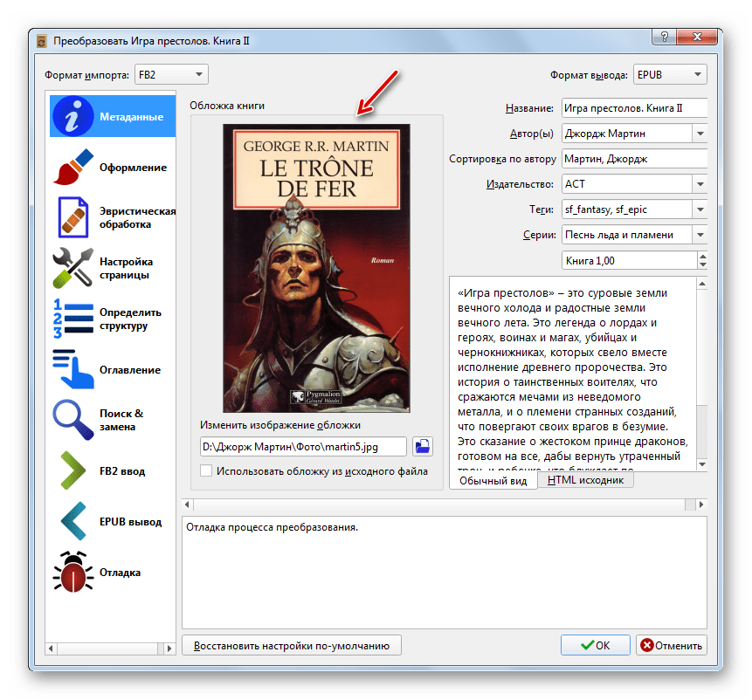Browse for cover image file icon

tap(423, 447)
